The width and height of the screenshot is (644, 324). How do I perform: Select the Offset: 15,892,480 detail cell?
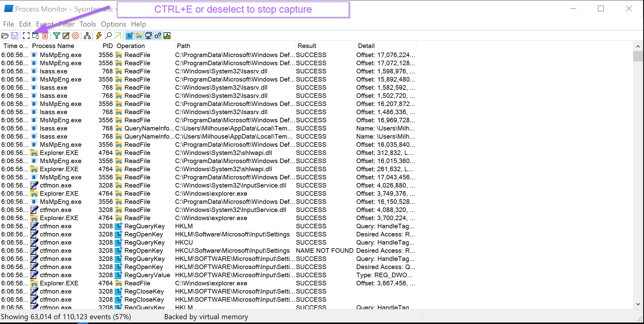pyautogui.click(x=386, y=79)
